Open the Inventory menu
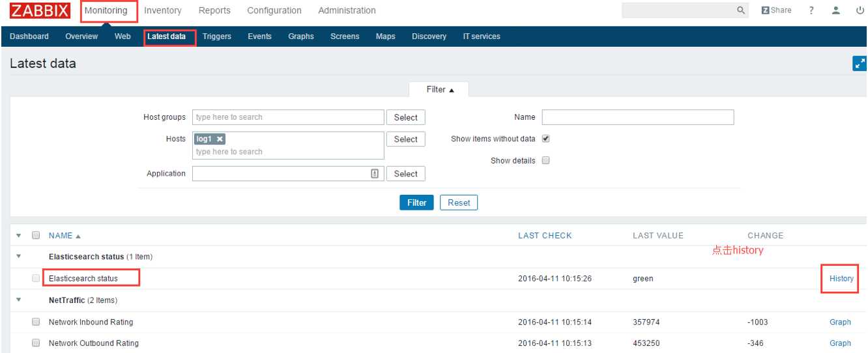Image resolution: width=868 pixels, height=353 pixels. pyautogui.click(x=163, y=10)
